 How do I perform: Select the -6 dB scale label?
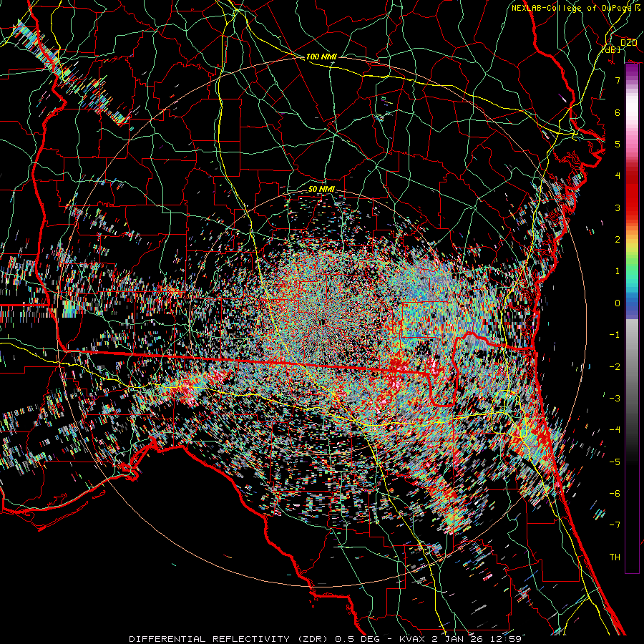pyautogui.click(x=615, y=494)
